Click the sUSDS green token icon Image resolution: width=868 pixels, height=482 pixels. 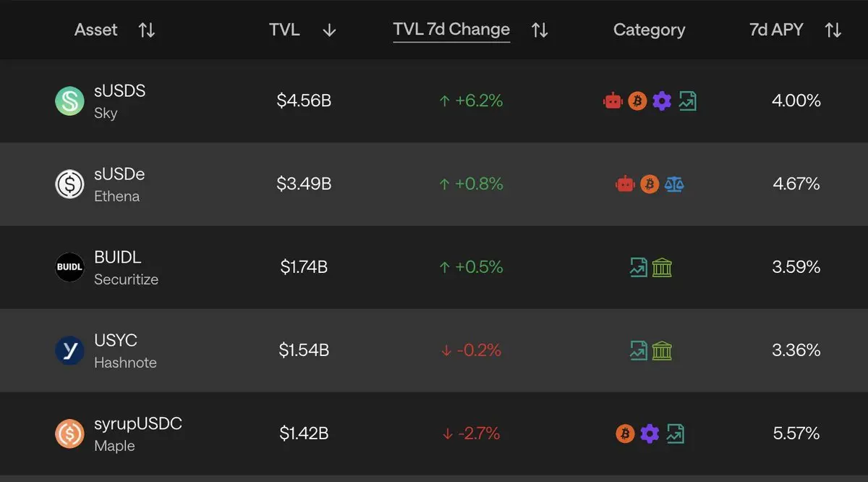tap(69, 101)
